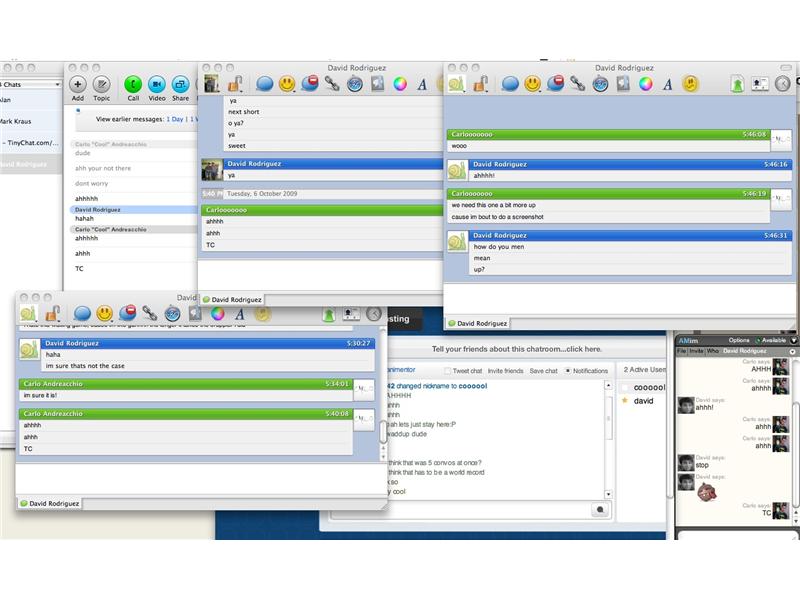The image size is (800, 600).
Task: Expand the arrow beside David Rodriguez in AMim
Action: [x=792, y=351]
